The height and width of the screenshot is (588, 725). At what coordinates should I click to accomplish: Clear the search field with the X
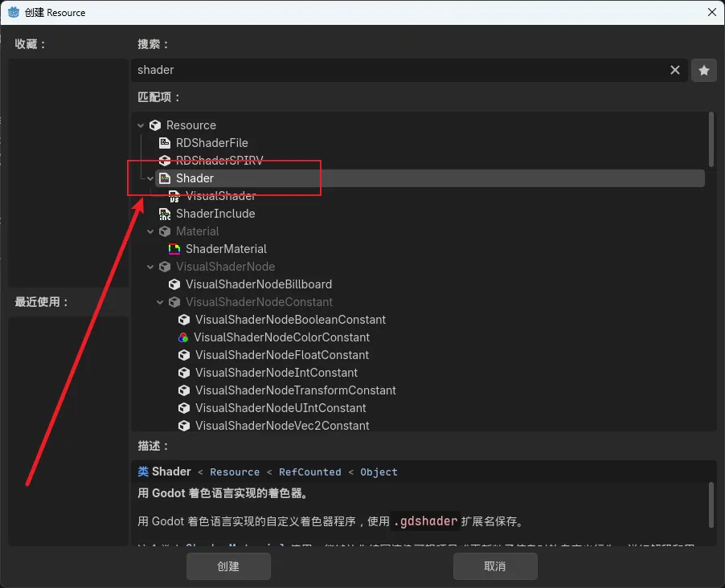(674, 70)
